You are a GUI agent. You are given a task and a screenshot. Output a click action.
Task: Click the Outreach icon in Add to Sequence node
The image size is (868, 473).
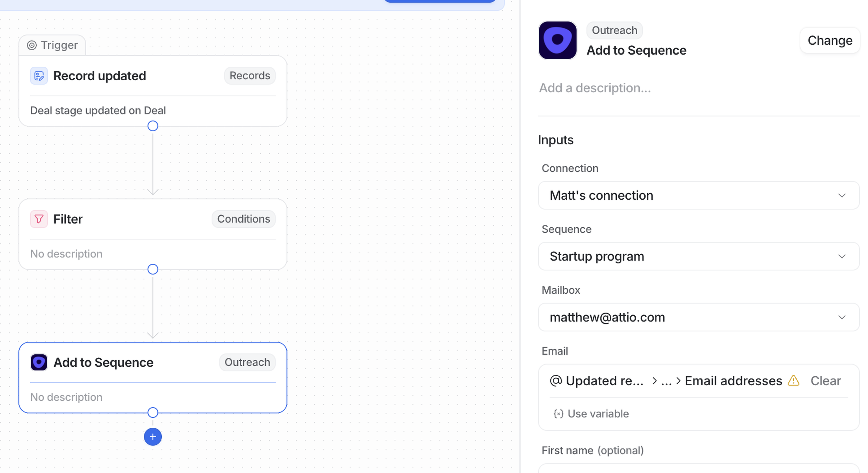[x=39, y=363]
